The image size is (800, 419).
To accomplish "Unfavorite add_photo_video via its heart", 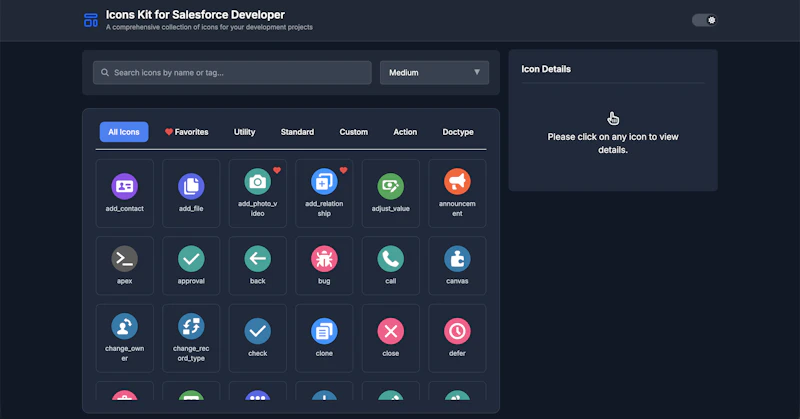I will 277,170.
